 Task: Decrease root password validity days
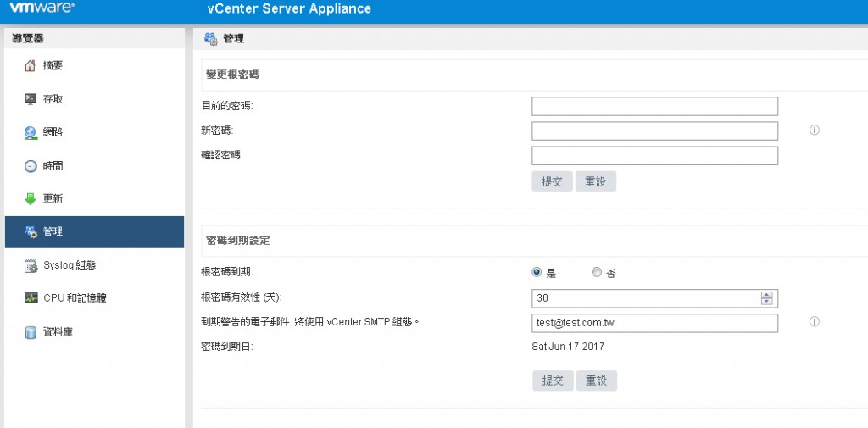click(766, 302)
